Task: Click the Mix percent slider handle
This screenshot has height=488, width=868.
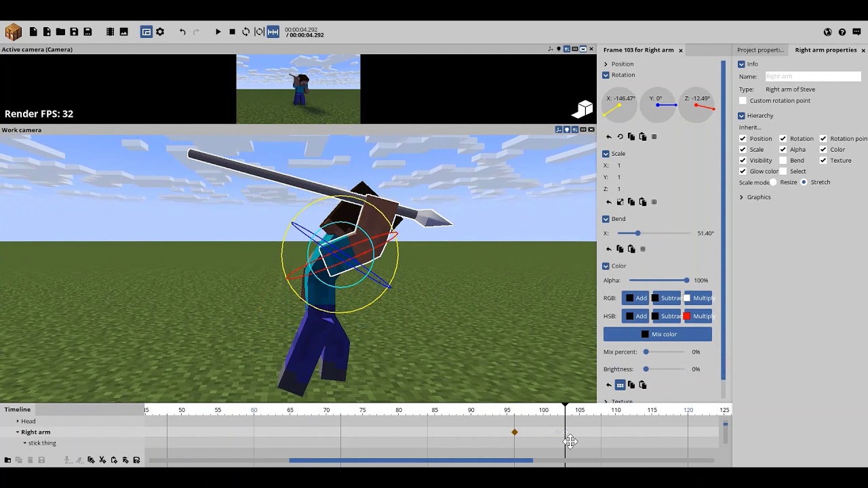Action: click(646, 352)
